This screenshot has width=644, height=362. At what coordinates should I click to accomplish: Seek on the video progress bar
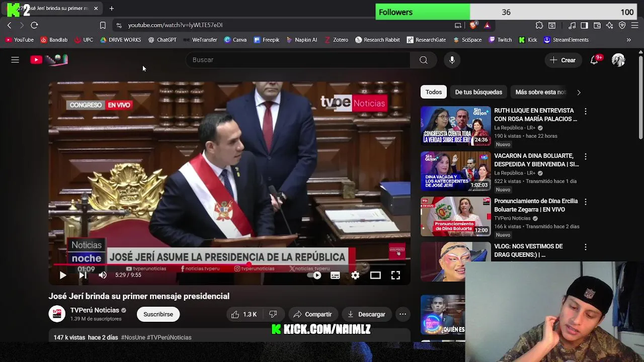click(x=229, y=264)
